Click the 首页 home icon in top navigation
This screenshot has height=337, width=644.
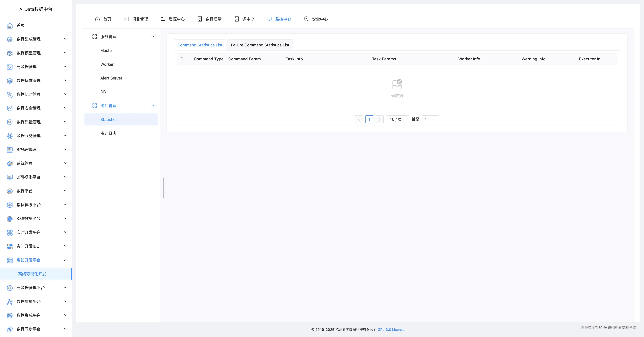[97, 19]
